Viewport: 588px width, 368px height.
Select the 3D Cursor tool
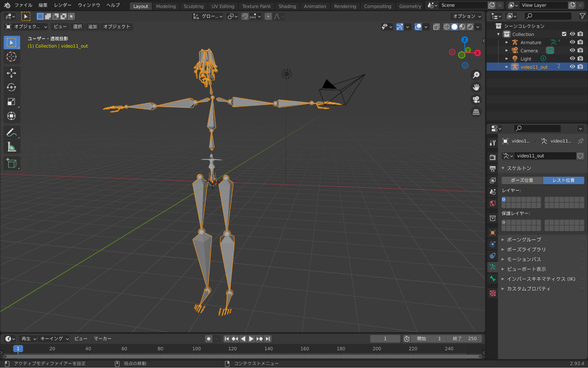(x=11, y=57)
